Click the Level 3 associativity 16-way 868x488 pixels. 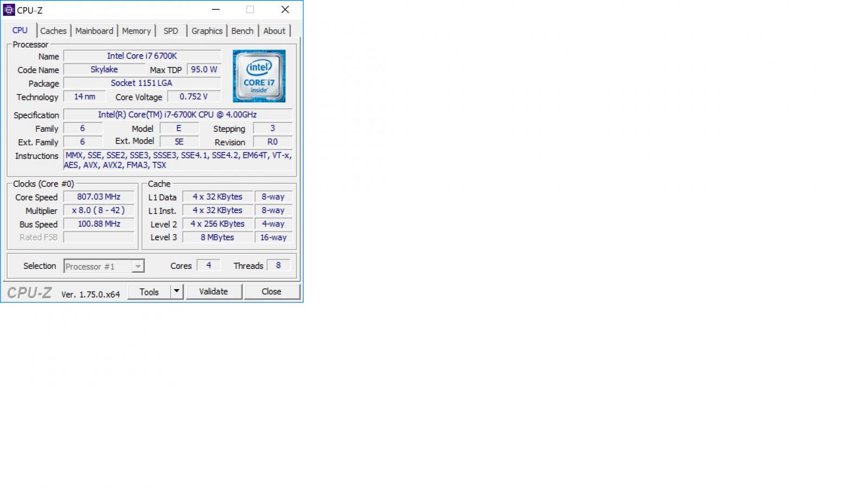pyautogui.click(x=273, y=237)
